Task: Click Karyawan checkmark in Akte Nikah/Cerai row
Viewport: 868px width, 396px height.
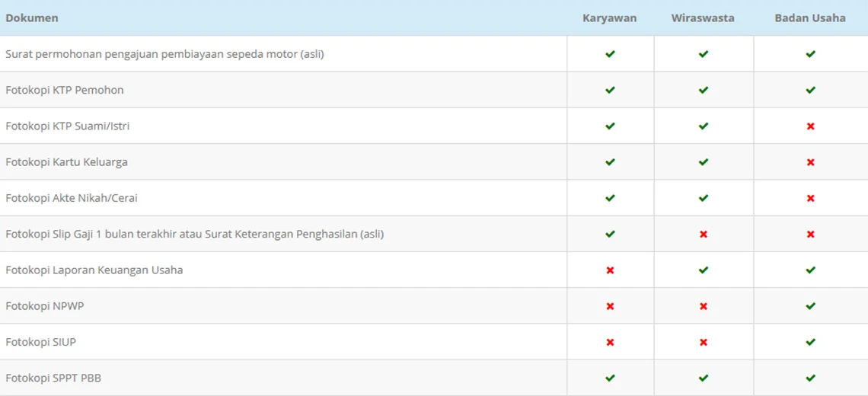Action: pos(610,198)
